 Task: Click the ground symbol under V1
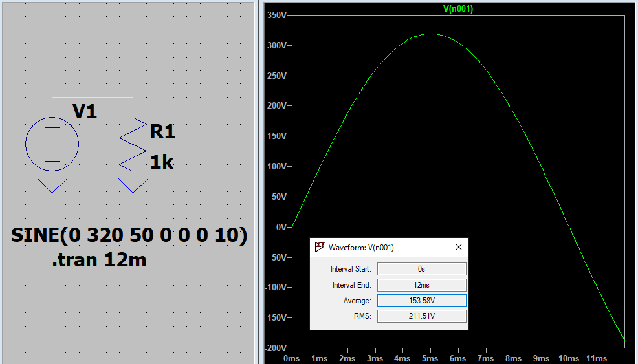52,185
